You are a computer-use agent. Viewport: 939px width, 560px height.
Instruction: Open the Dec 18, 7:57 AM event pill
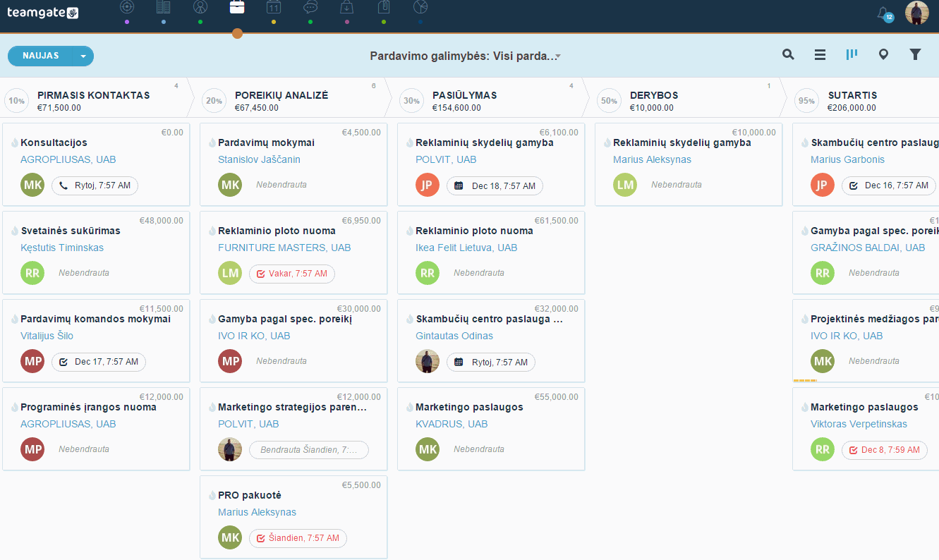coord(495,185)
